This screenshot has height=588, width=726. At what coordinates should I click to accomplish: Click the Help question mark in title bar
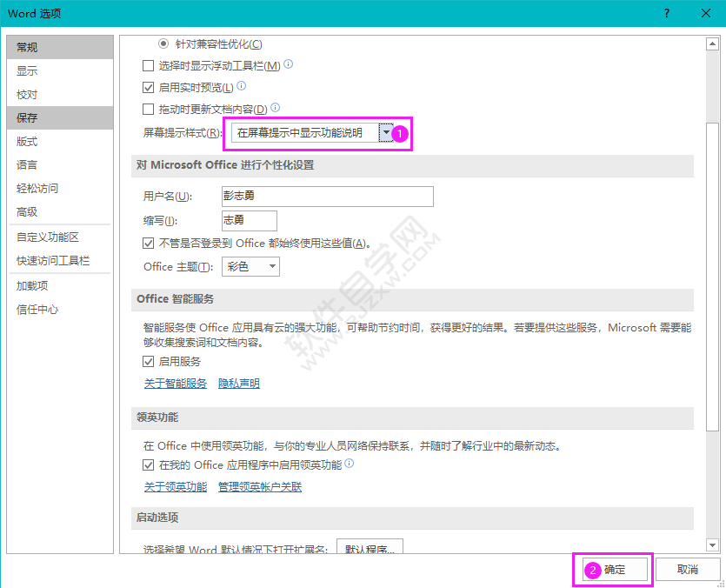coord(666,13)
